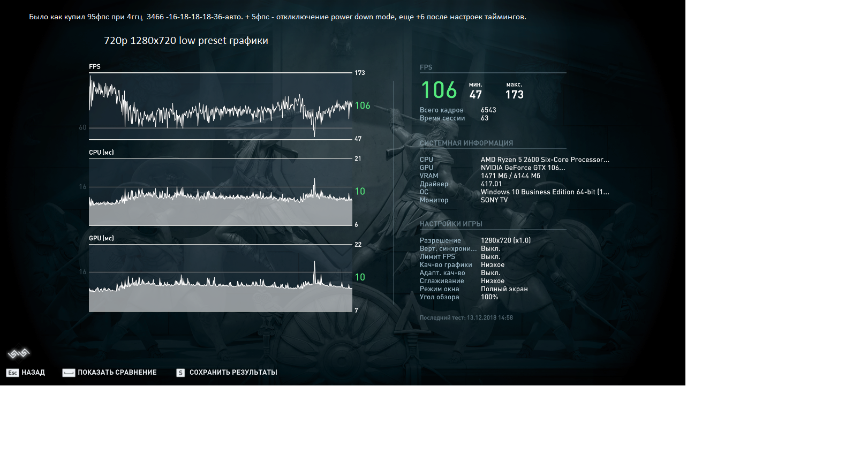Click 'Низкое' in the Сглаживание row
Screen dimensions: 868x462
click(x=493, y=281)
